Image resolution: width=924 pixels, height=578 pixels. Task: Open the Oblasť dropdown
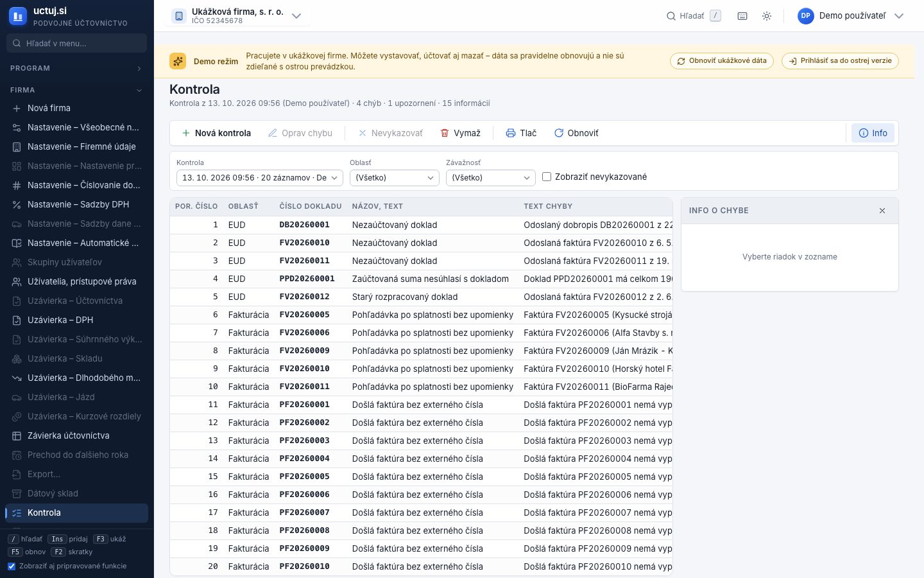coord(395,178)
